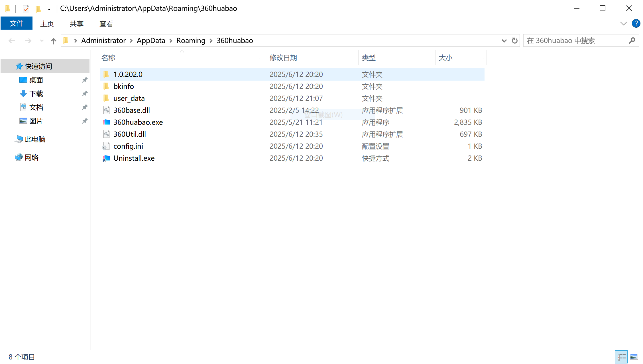Screen dimensions: 643x364
Task: Click the search box for 360huabao
Action: pos(576,41)
